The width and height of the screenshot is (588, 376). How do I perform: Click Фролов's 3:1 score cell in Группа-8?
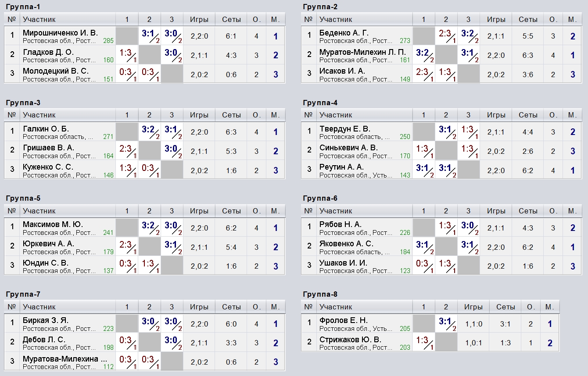(446, 323)
